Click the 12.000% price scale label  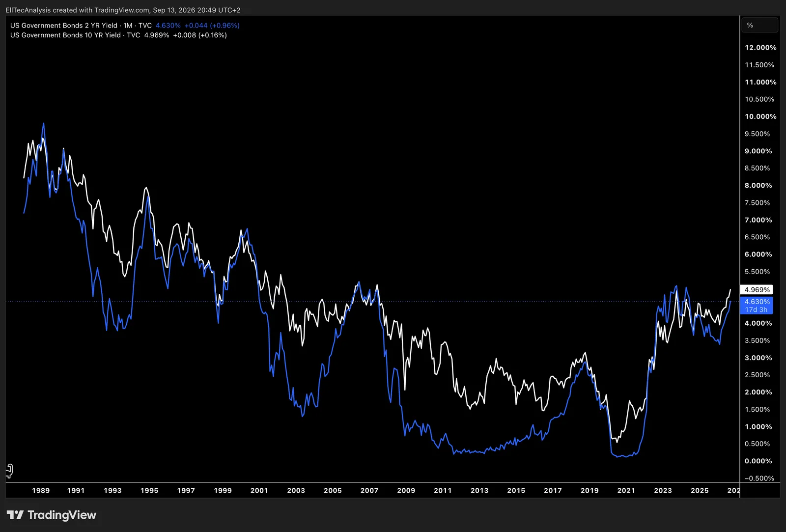point(760,48)
